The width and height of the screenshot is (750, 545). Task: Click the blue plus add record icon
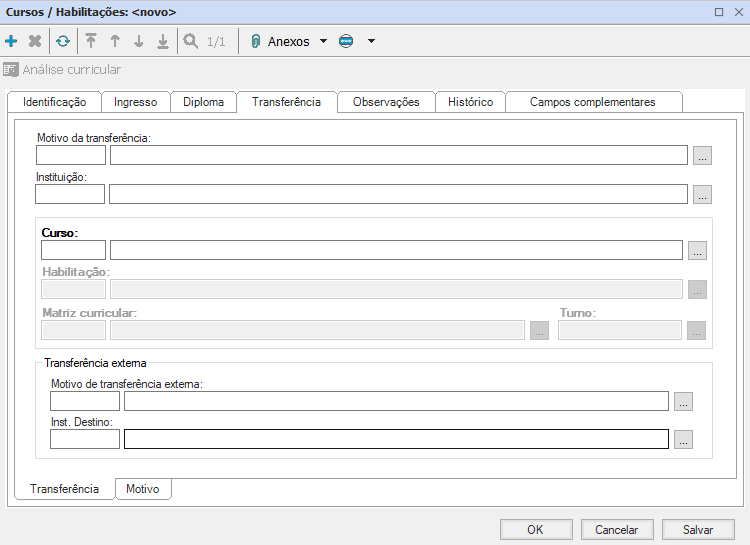click(x=11, y=41)
